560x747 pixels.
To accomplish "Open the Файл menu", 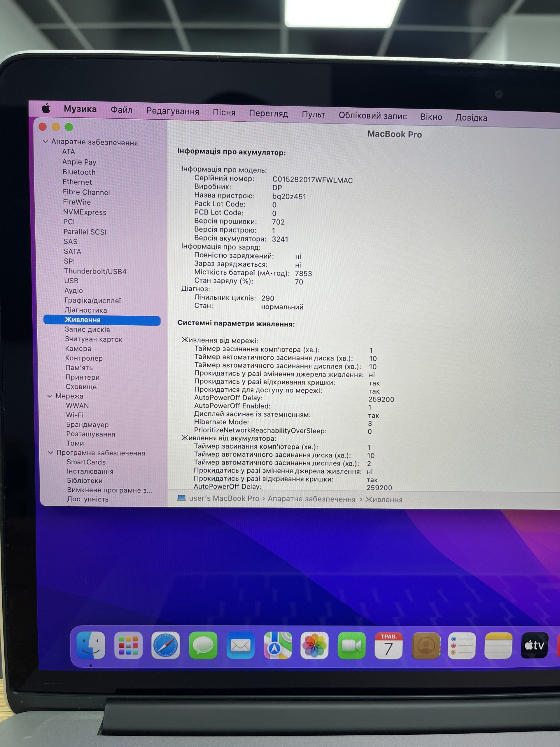I will point(122,110).
